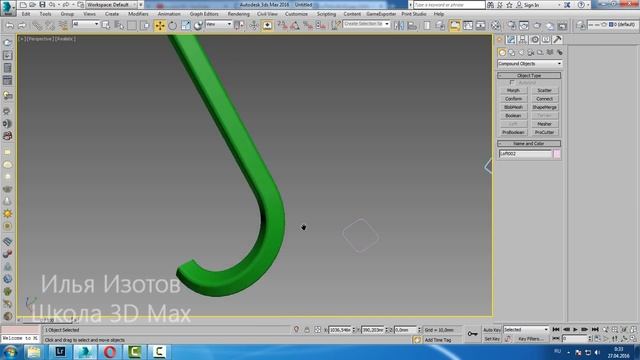640x360 pixels.
Task: Toggle the snaps toggle in main toolbar
Action: 282,25
